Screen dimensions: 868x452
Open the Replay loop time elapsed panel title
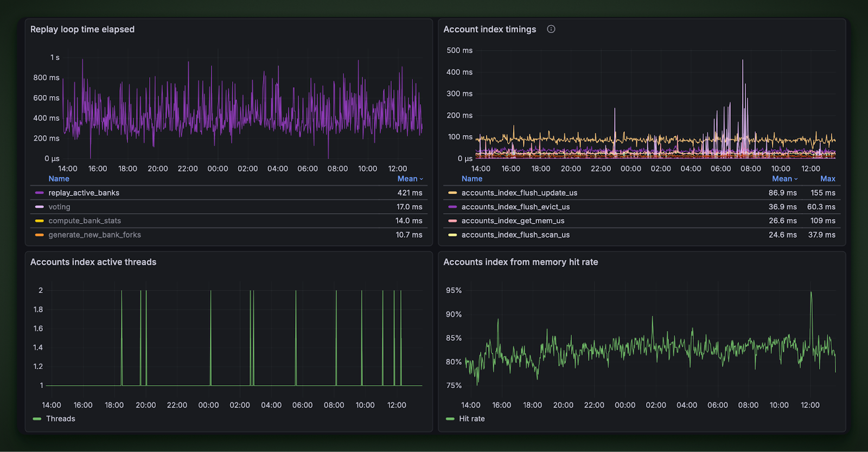pos(82,29)
